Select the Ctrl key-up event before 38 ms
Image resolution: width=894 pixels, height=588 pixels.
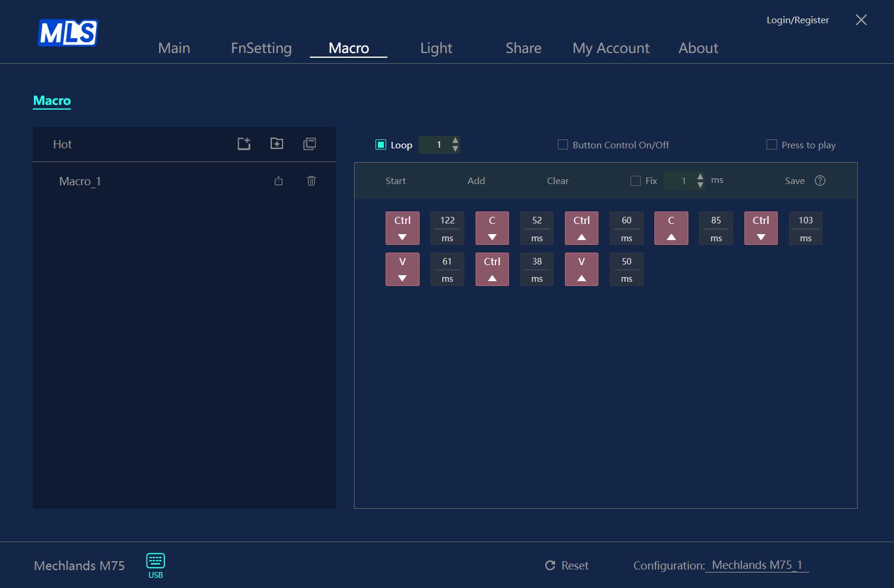pos(492,269)
